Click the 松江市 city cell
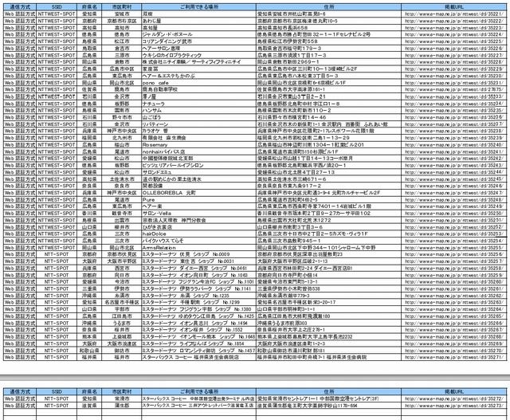The height and width of the screenshot is (420, 510). click(x=122, y=41)
